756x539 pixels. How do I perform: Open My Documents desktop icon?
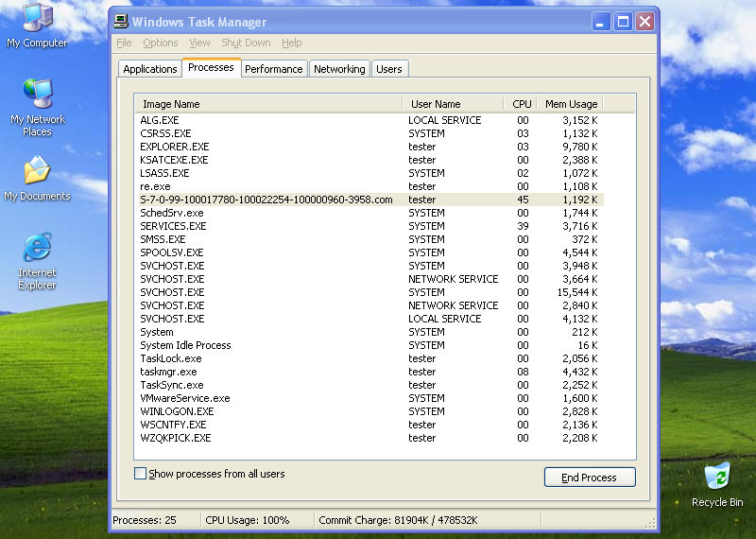point(37,179)
